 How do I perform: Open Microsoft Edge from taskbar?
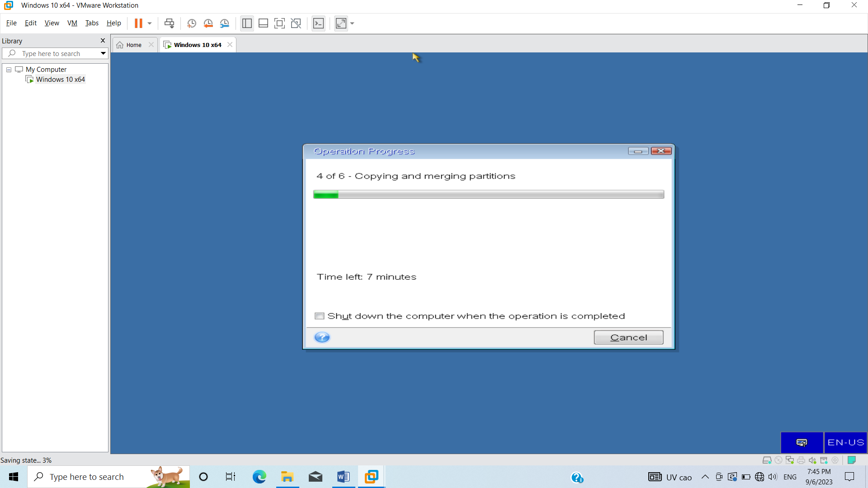point(259,477)
